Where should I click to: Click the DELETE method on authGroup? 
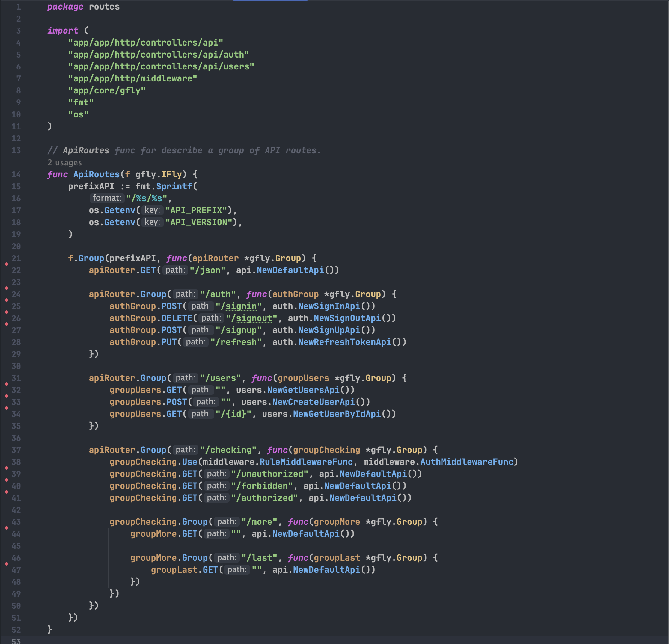tap(177, 318)
